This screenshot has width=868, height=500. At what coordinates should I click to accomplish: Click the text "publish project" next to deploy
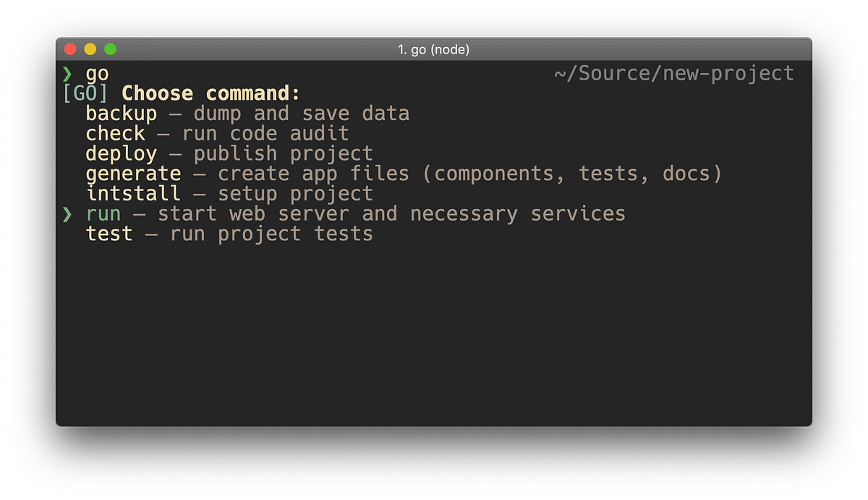point(283,153)
